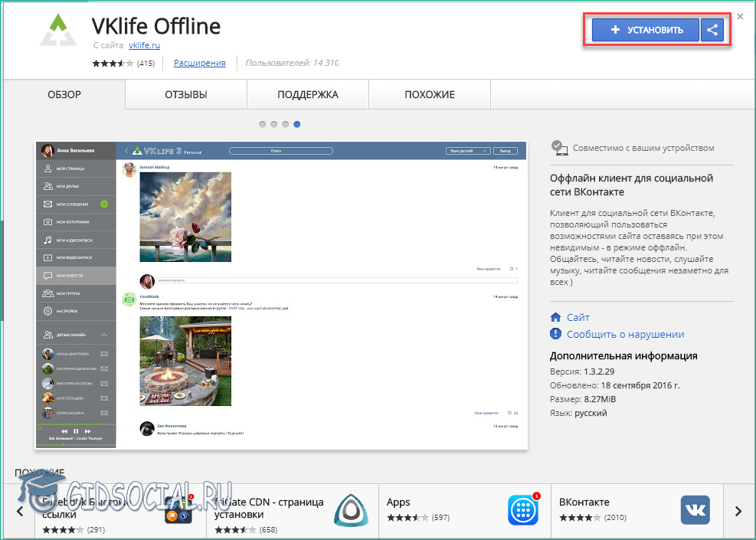756x540 pixels.
Task: Click the CDN extension hexagon icon
Action: [x=351, y=509]
